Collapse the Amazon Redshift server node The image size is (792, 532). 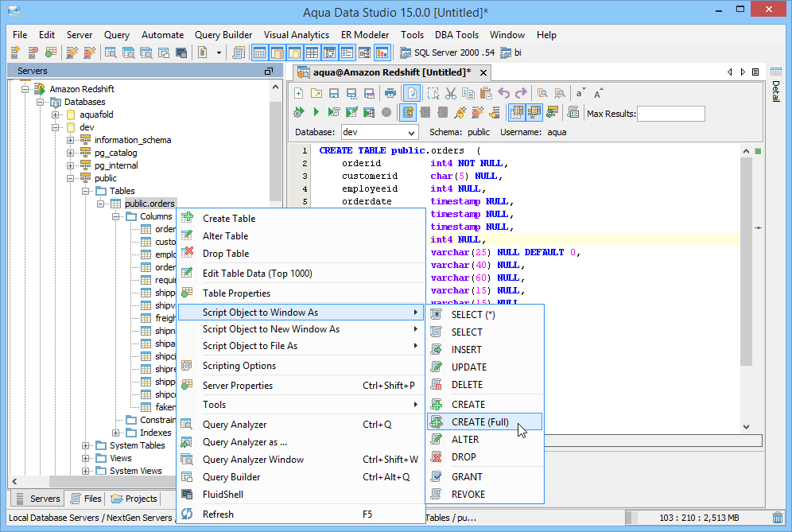(x=25, y=89)
